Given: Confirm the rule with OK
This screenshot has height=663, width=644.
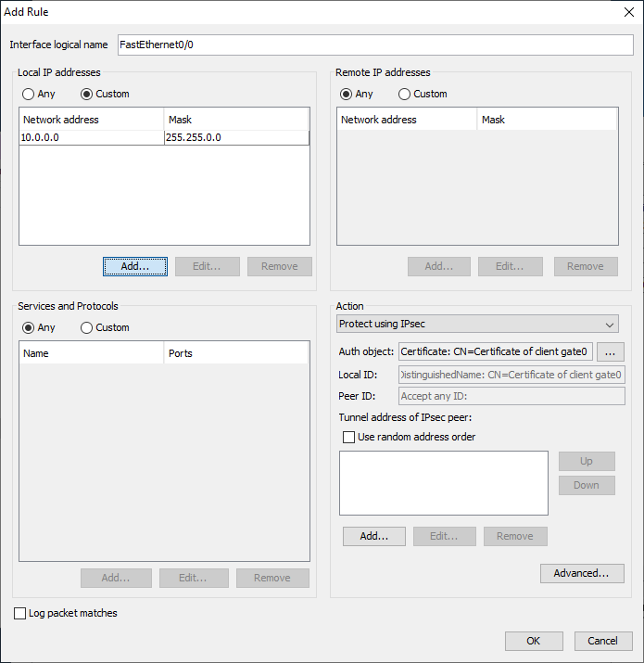Looking at the screenshot, I should [x=534, y=641].
